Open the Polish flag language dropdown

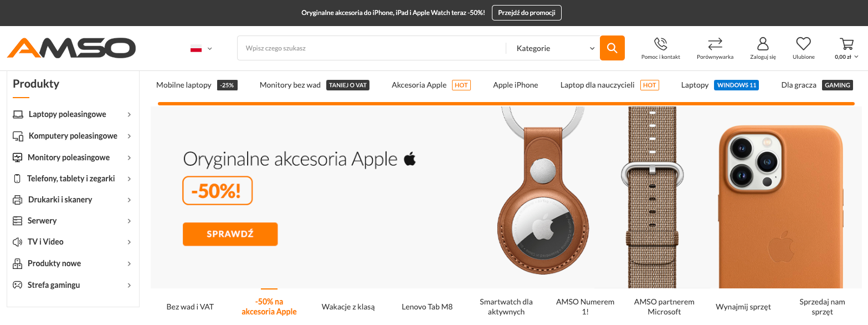click(201, 48)
